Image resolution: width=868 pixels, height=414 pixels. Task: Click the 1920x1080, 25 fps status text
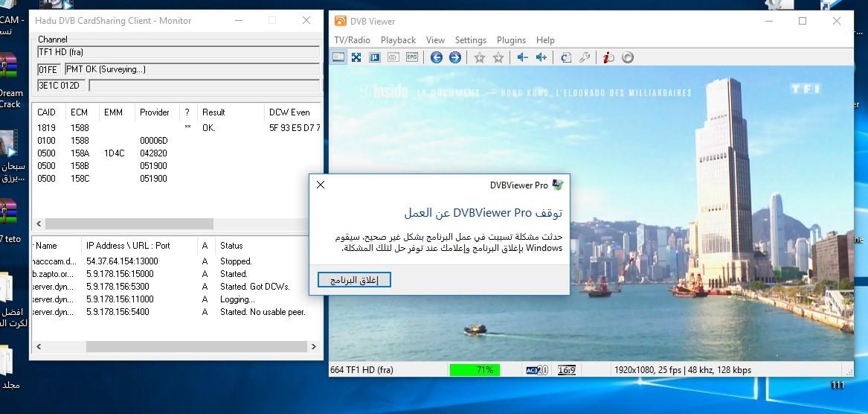(x=682, y=369)
